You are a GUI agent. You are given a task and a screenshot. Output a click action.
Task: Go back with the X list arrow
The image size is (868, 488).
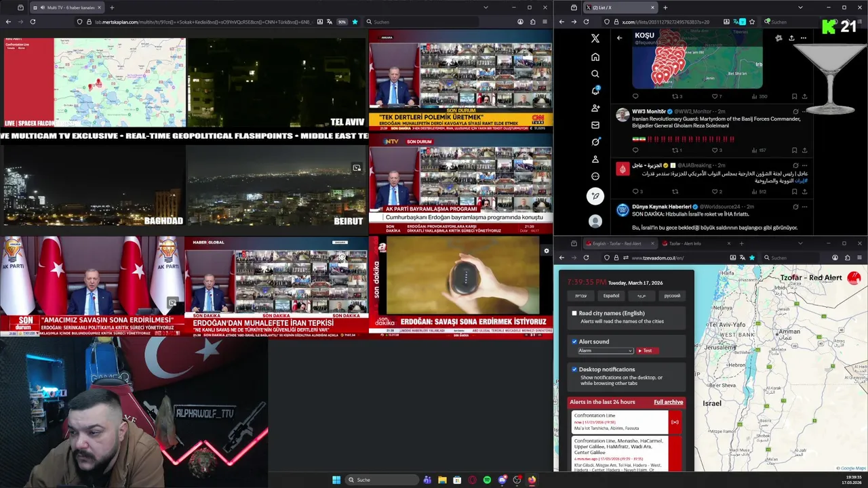pos(619,38)
